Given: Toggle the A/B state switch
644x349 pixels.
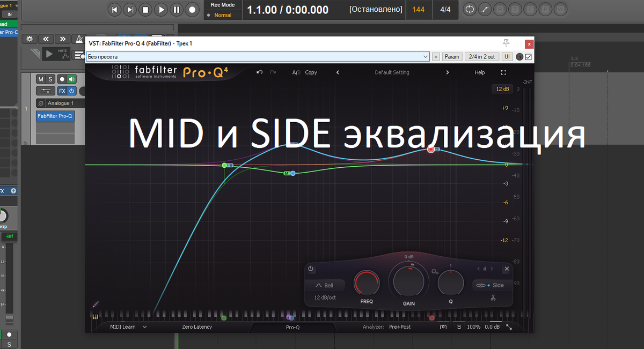Looking at the screenshot, I should (x=296, y=72).
